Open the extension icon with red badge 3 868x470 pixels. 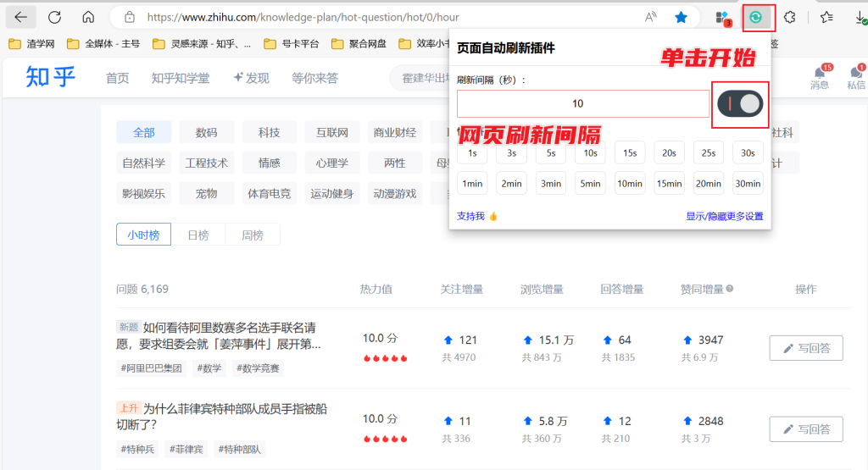724,18
